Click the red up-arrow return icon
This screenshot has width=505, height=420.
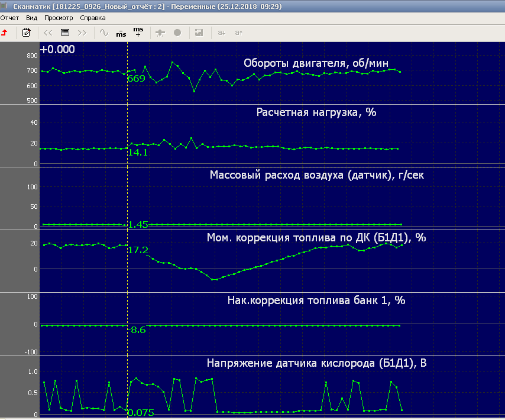pos(5,33)
